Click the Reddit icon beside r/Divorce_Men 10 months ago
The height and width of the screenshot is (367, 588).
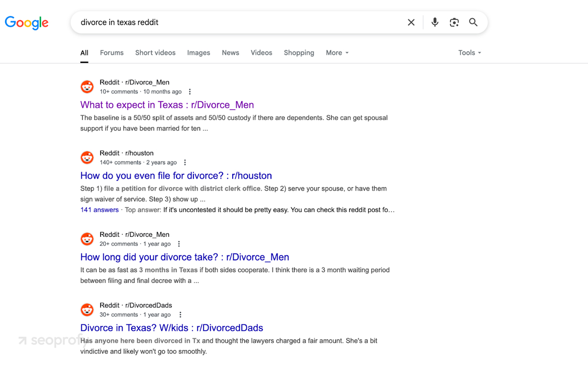(x=87, y=86)
